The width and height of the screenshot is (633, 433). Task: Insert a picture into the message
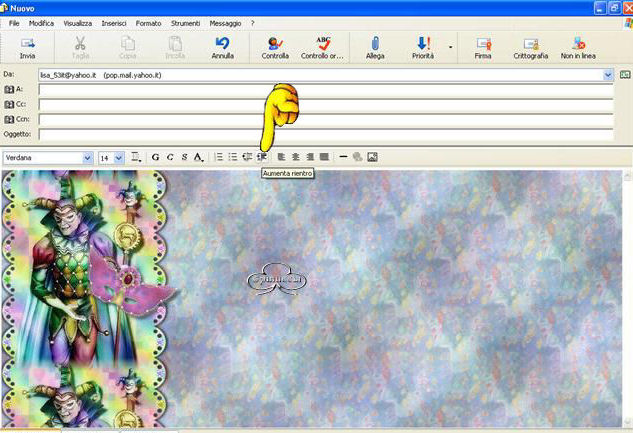(372, 157)
